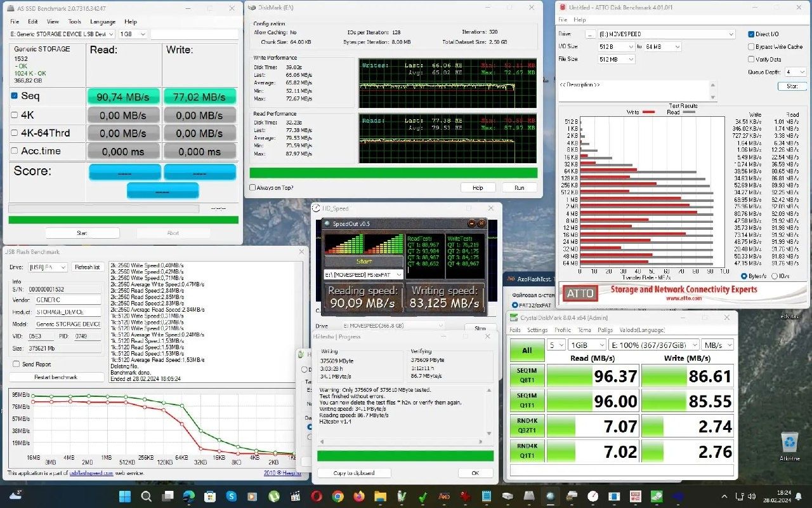
Task: Open the clock-face taskbar icon
Action: pyautogui.click(x=593, y=496)
